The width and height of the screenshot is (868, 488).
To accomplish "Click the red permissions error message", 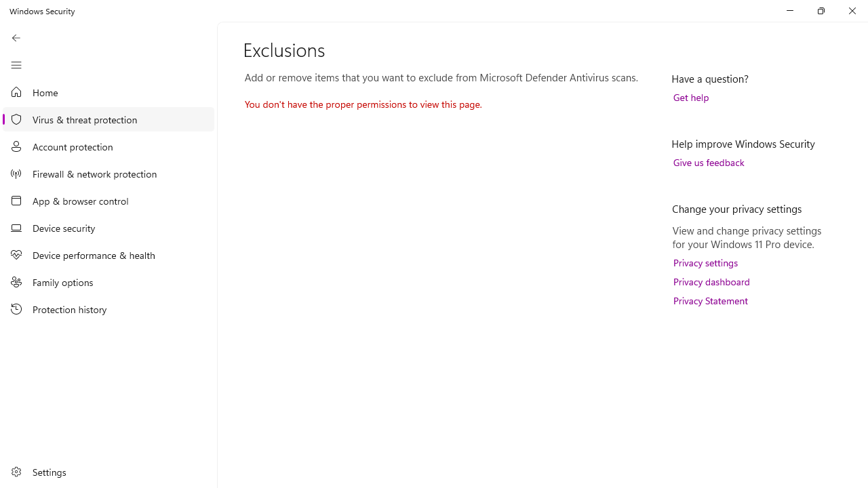I will click(363, 104).
